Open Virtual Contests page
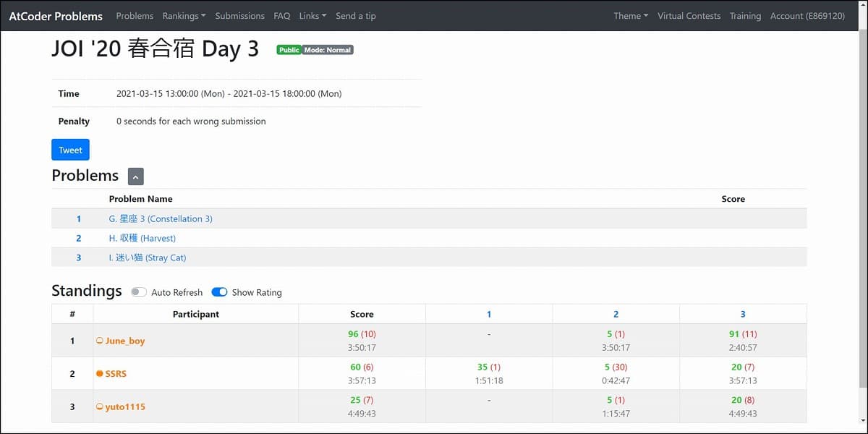Viewport: 868px width, 434px height. [689, 16]
